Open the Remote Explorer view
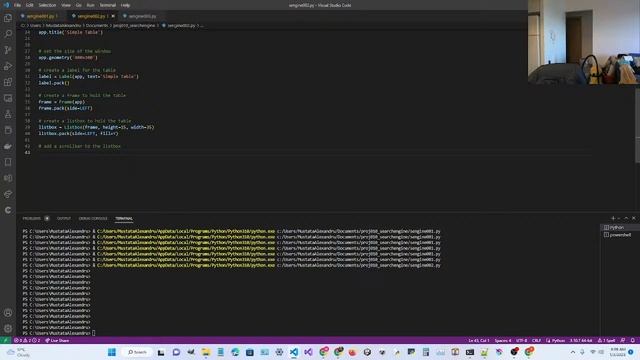640x360 pixels. coord(8,98)
